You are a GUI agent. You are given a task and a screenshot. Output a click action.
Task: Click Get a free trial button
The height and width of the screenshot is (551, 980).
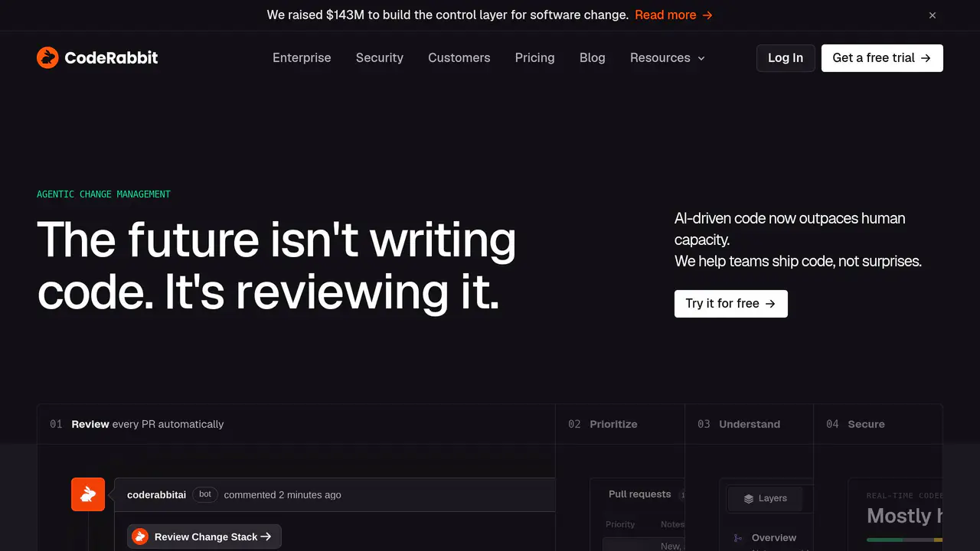(882, 58)
